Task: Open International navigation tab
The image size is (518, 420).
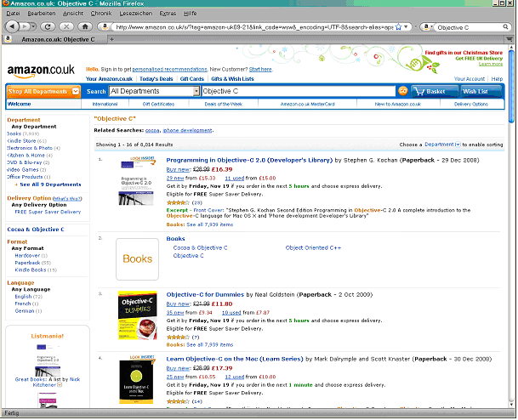Action: (x=105, y=104)
